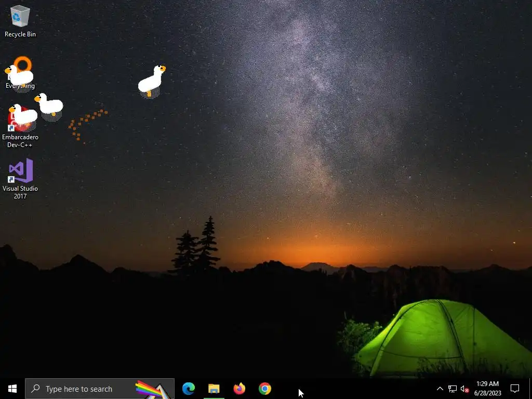Select the Recycle Bin desktop icon
The image size is (532, 399).
click(x=20, y=21)
